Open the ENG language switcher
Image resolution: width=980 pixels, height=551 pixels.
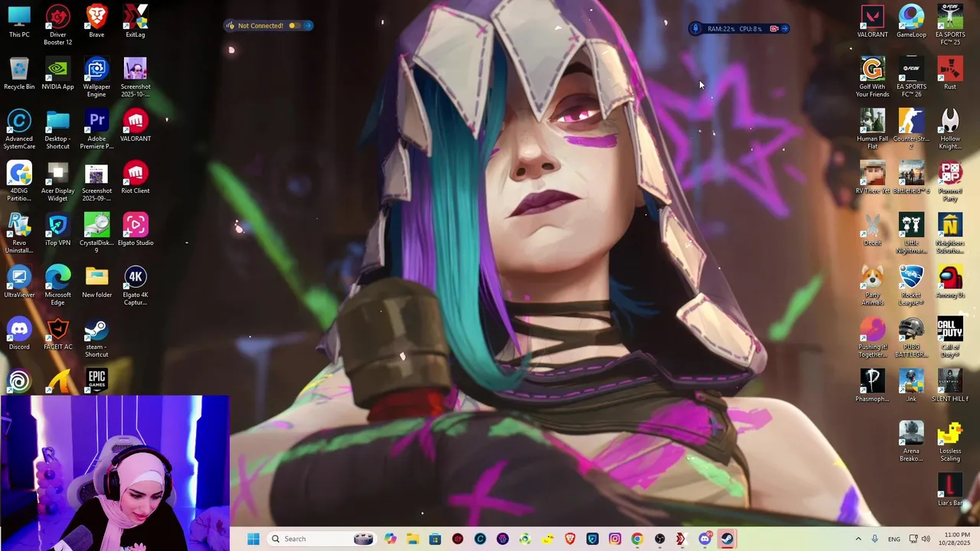coord(893,539)
